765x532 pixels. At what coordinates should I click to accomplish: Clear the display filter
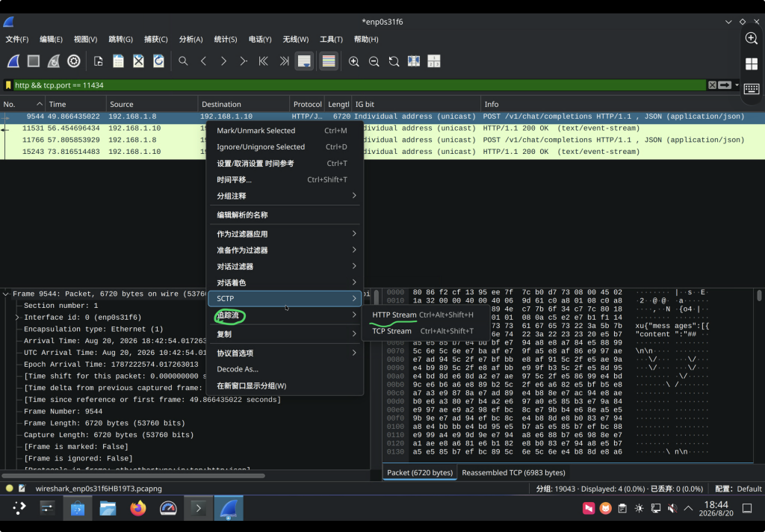tap(712, 85)
